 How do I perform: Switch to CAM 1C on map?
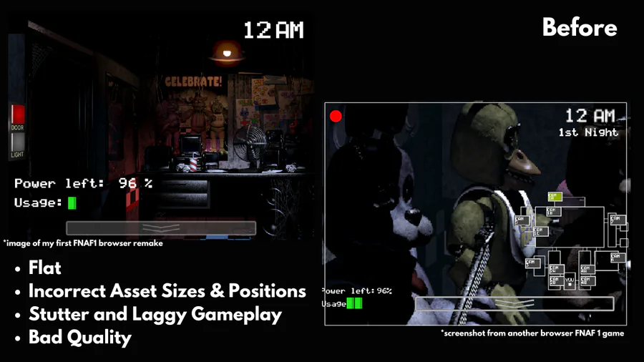coord(540,232)
